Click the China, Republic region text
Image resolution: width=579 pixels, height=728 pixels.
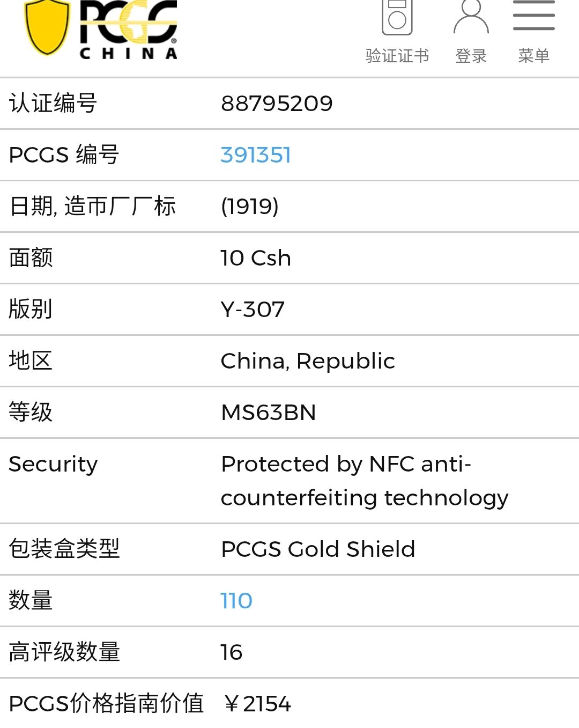[x=308, y=361]
